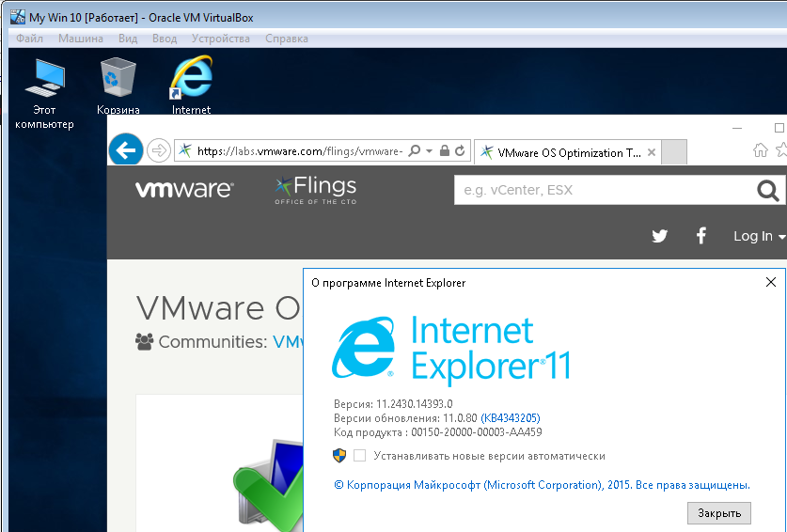Viewport: 787px width, 532px height.
Task: Close the VMware OS Optimization tab
Action: [x=652, y=152]
